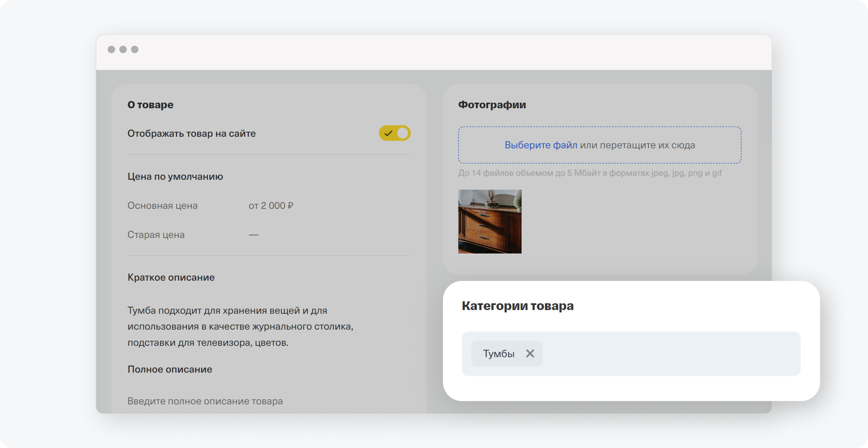868x448 pixels.
Task: Click inside the product categories field
Action: (670, 353)
